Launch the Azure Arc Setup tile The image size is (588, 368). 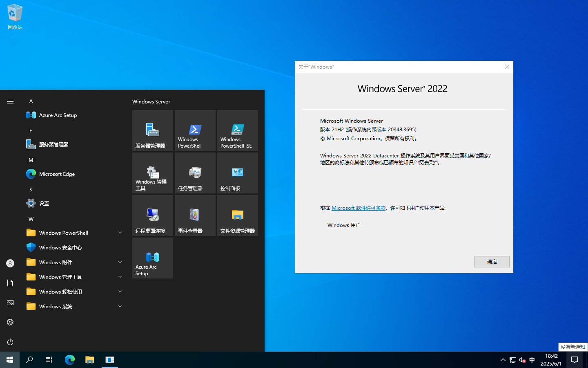pyautogui.click(x=152, y=258)
